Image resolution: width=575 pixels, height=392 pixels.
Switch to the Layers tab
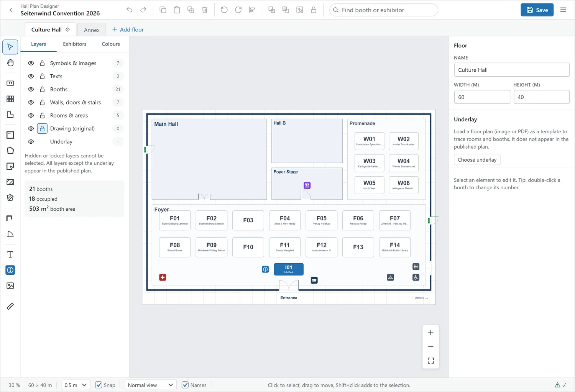point(38,44)
